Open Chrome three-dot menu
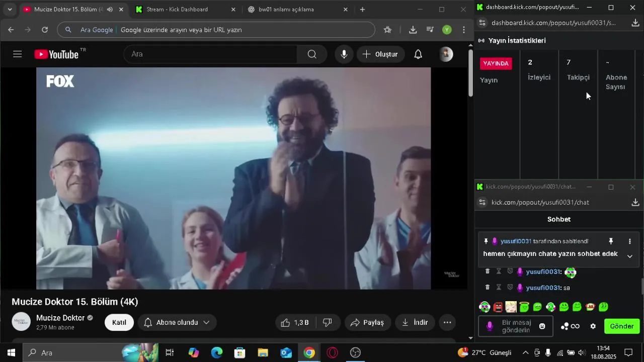The height and width of the screenshot is (362, 644). tap(464, 30)
